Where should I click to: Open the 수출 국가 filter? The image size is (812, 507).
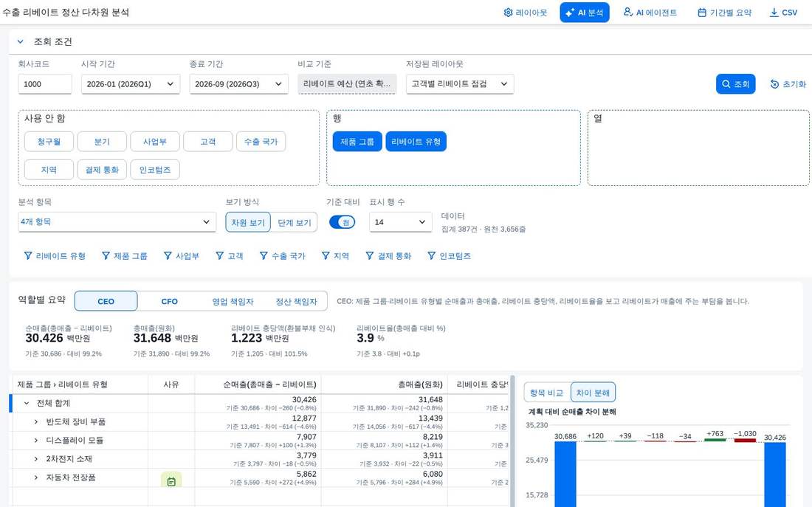click(x=283, y=256)
